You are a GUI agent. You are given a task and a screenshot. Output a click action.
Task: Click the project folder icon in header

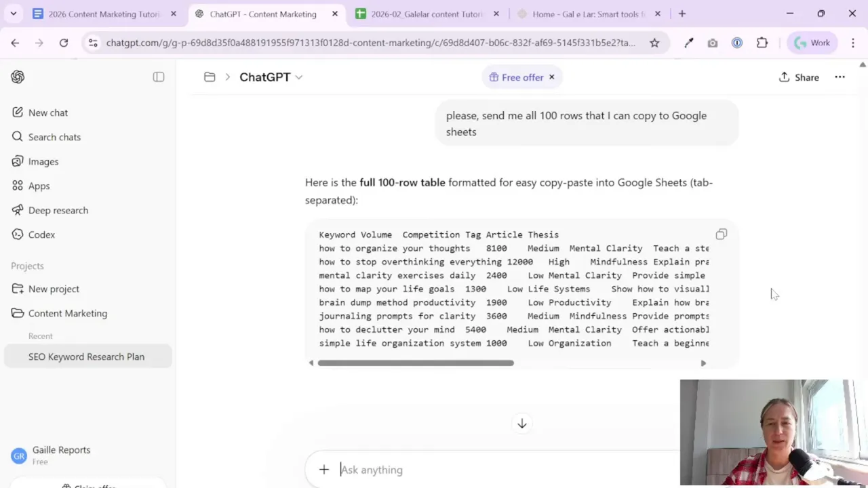point(210,77)
